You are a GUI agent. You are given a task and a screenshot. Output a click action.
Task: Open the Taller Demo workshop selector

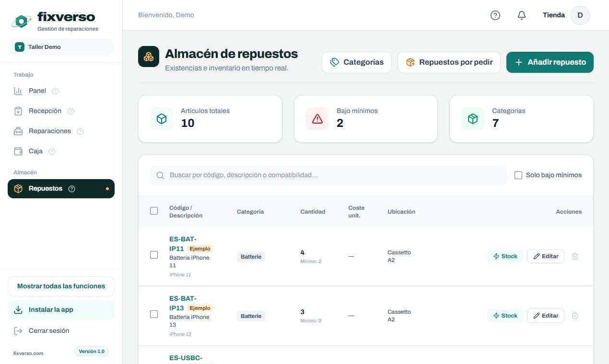click(x=61, y=47)
